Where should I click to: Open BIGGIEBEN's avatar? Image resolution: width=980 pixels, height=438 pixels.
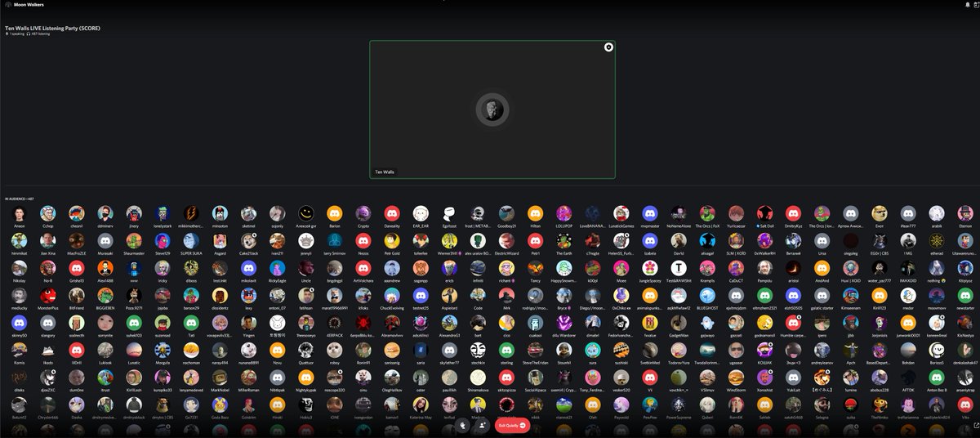pos(105,296)
